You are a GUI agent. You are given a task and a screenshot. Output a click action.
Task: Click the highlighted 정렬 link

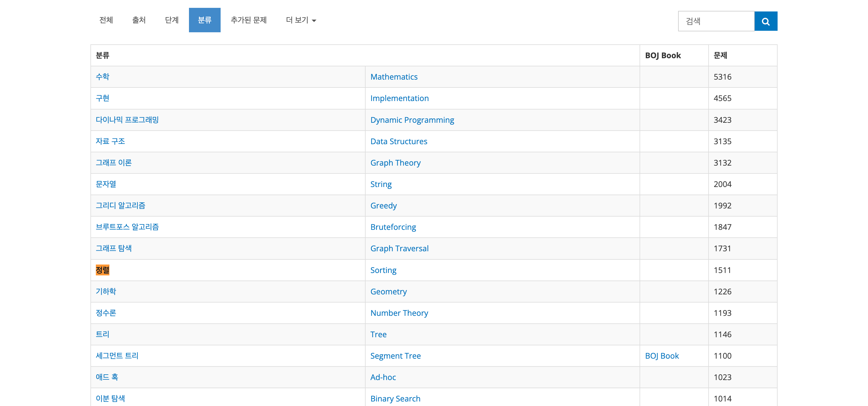102,270
